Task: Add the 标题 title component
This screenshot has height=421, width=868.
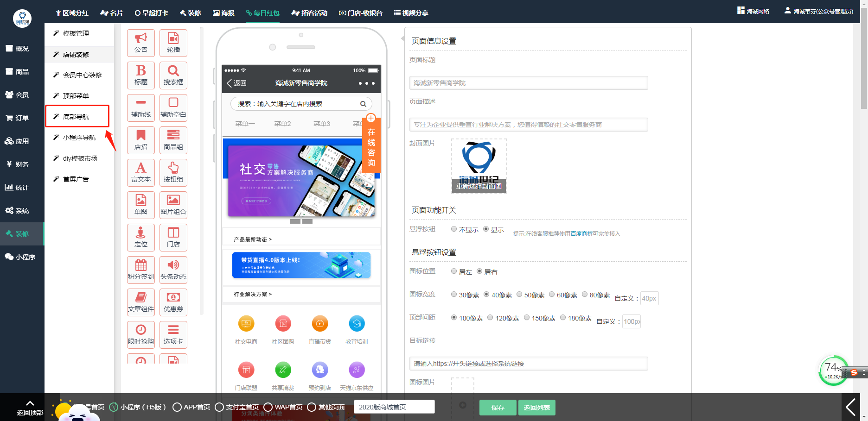Action: pyautogui.click(x=141, y=75)
